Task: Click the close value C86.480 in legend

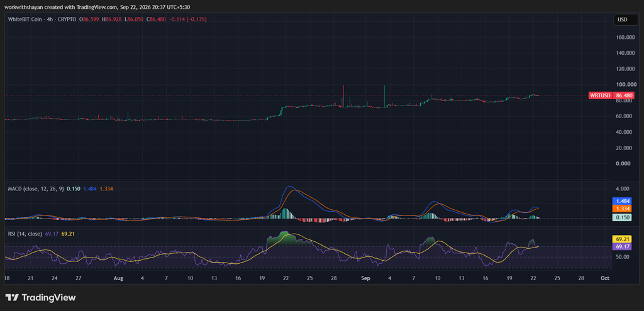Action: (156, 19)
